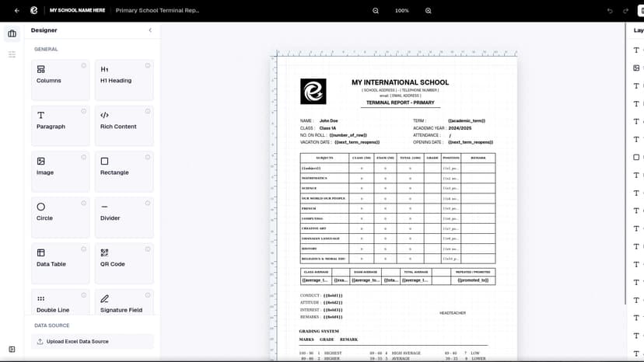This screenshot has width=644, height=362.
Task: Add a Circle element
Action: (x=61, y=218)
